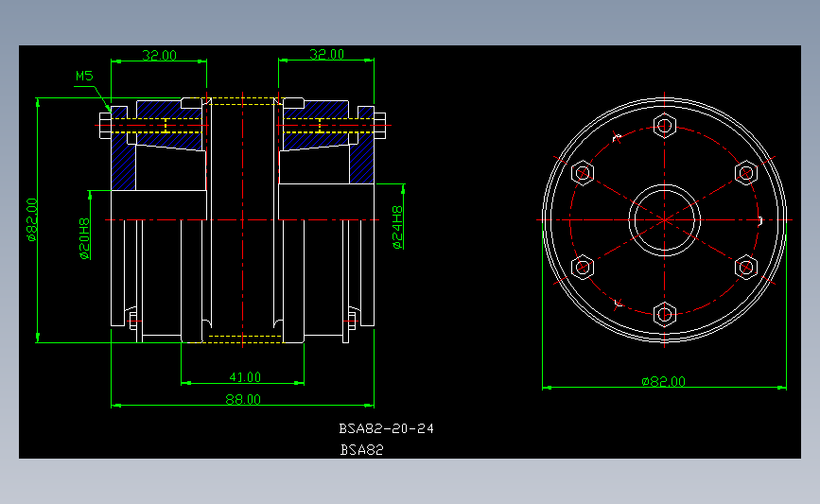The width and height of the screenshot is (820, 504).
Task: Select the top hex bolt in circular view
Action: pyautogui.click(x=665, y=126)
